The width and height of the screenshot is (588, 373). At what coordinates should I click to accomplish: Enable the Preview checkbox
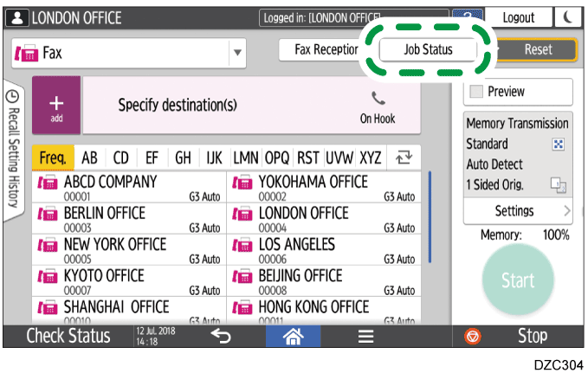pyautogui.click(x=475, y=92)
